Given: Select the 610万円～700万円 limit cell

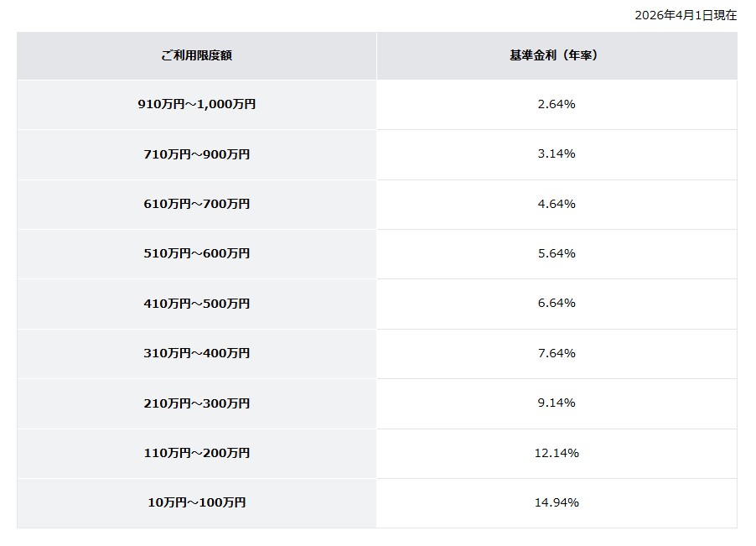Looking at the screenshot, I should tap(196, 204).
